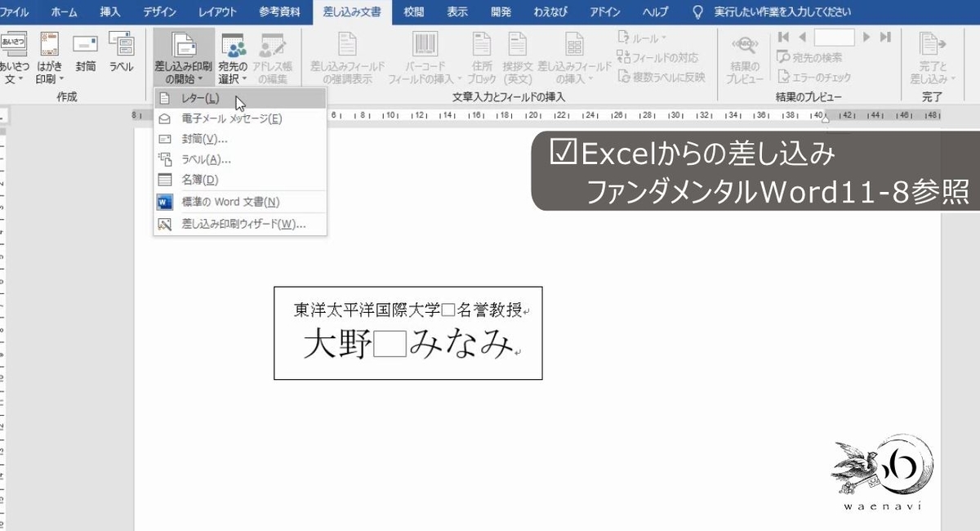
Task: Click the record number input field
Action: [834, 38]
